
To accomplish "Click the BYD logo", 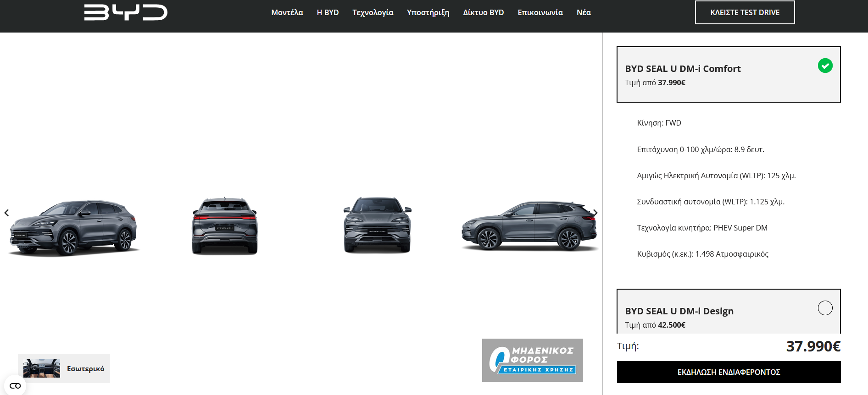I will pyautogui.click(x=126, y=12).
